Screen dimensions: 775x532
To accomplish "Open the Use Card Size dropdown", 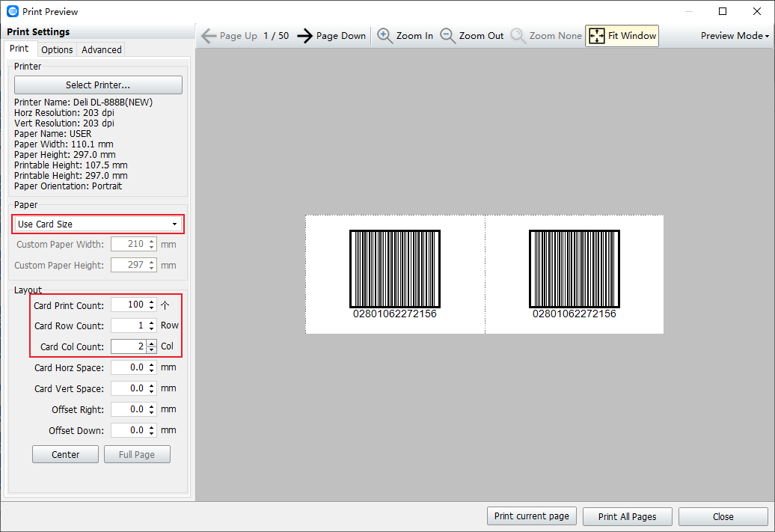I will coord(98,224).
